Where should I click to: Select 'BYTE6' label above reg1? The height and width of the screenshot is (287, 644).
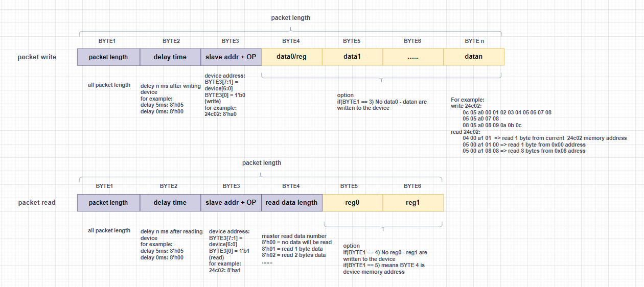(x=412, y=186)
